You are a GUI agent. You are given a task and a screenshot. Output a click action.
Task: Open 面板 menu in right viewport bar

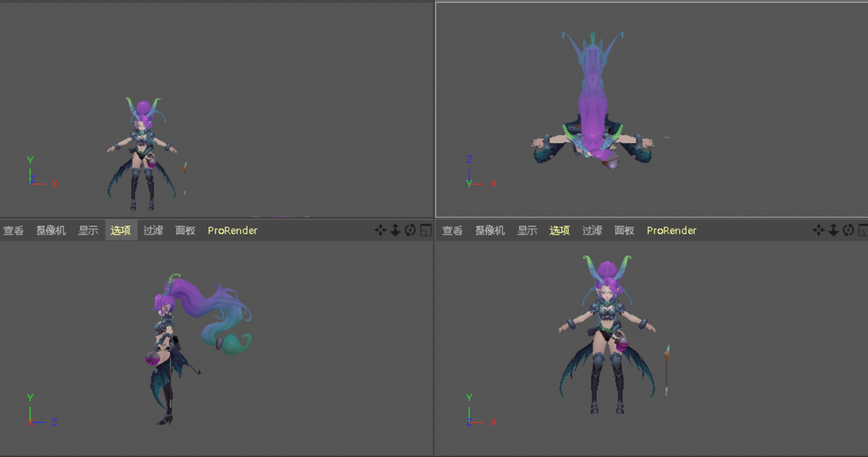coord(624,231)
